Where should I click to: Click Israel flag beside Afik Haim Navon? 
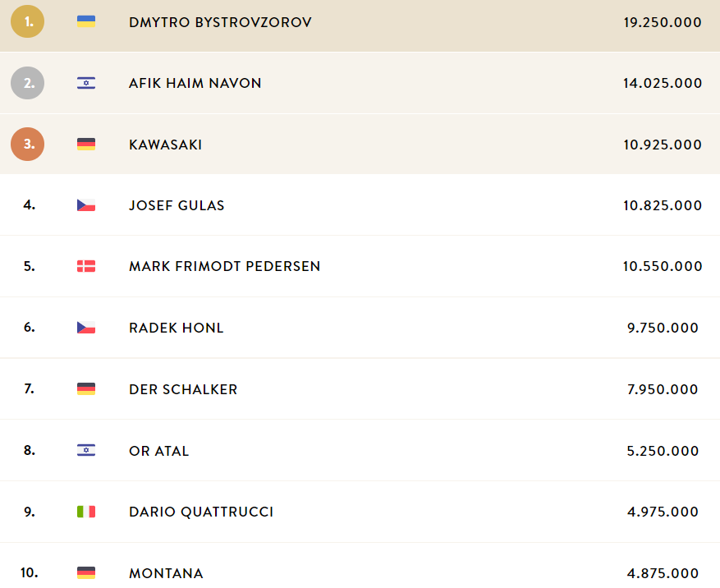86,83
